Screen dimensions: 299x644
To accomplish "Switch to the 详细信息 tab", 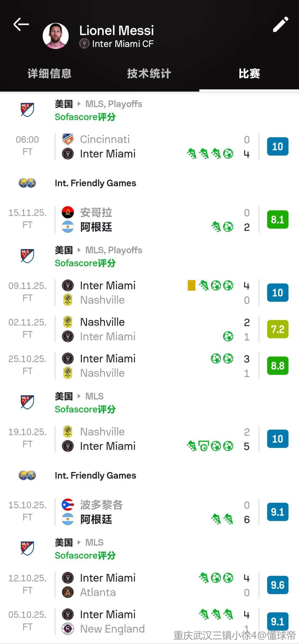I will [x=50, y=74].
